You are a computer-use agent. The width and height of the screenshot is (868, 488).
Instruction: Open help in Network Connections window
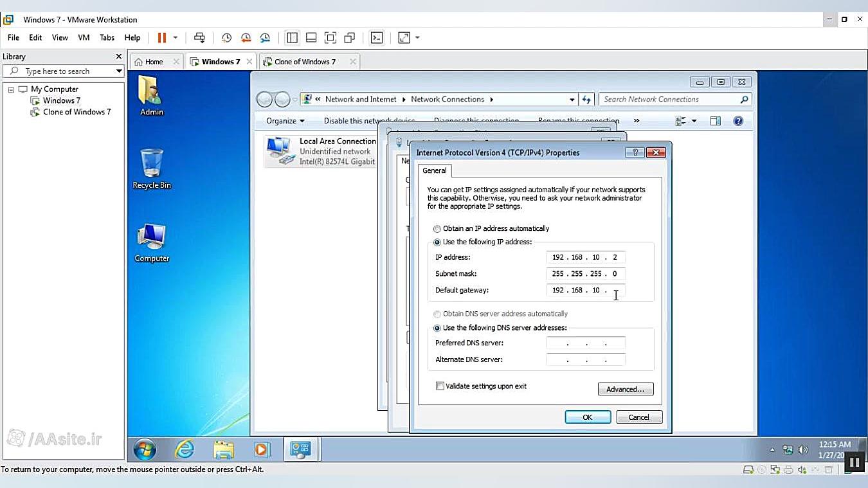pos(738,121)
